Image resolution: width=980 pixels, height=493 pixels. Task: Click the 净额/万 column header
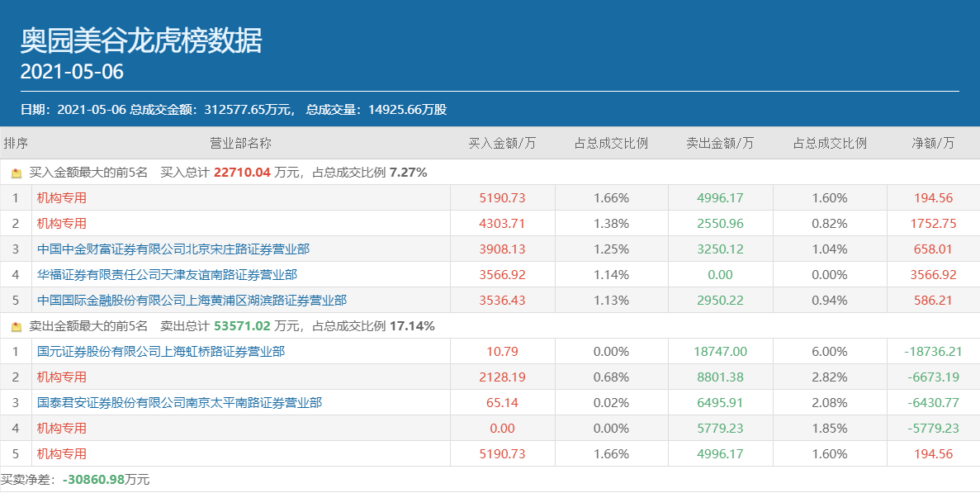tap(933, 144)
